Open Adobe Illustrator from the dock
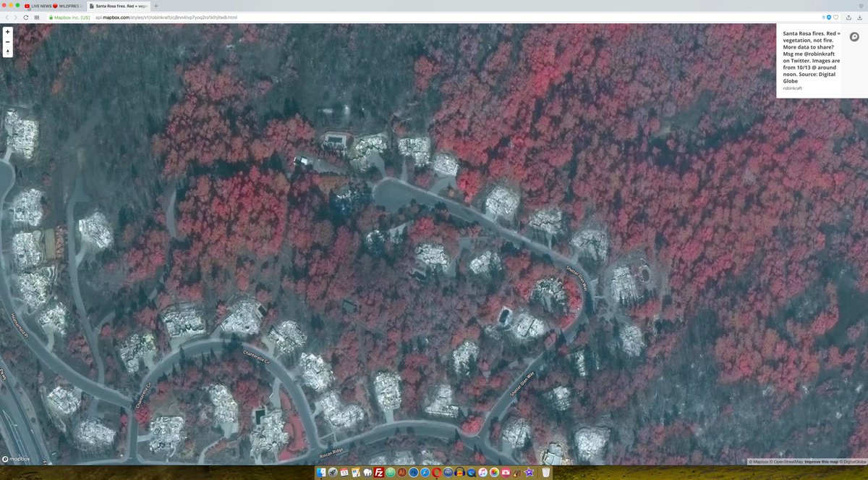 tap(402, 472)
